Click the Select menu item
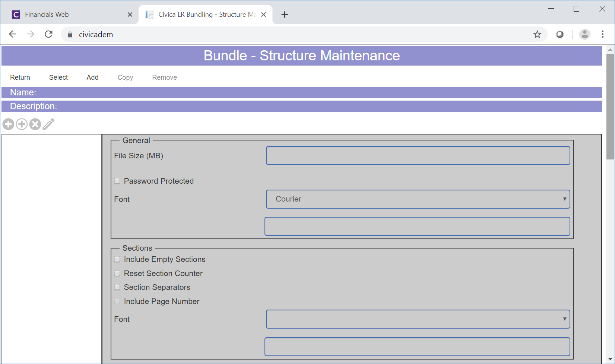 point(58,77)
